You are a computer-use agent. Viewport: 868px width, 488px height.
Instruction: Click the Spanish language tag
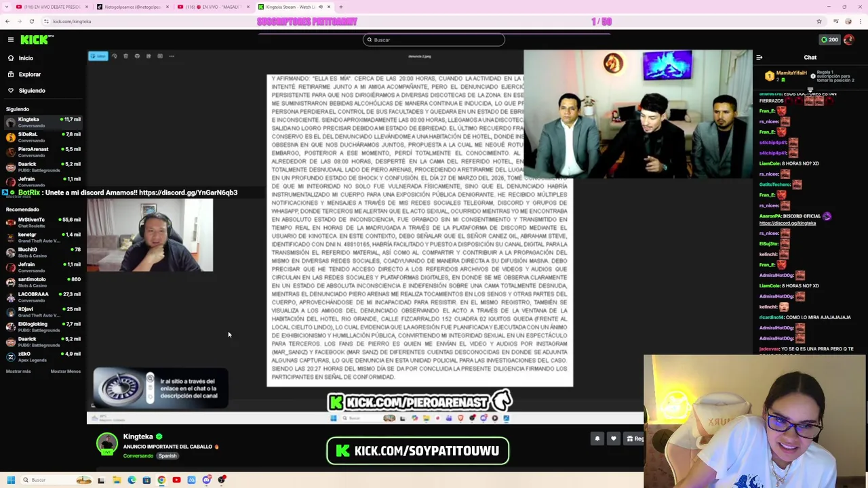coord(167,456)
